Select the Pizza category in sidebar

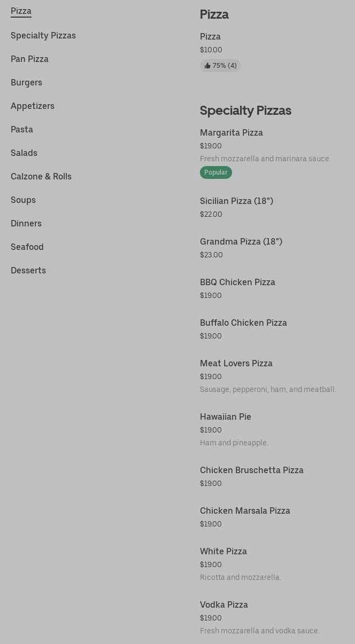point(21,11)
